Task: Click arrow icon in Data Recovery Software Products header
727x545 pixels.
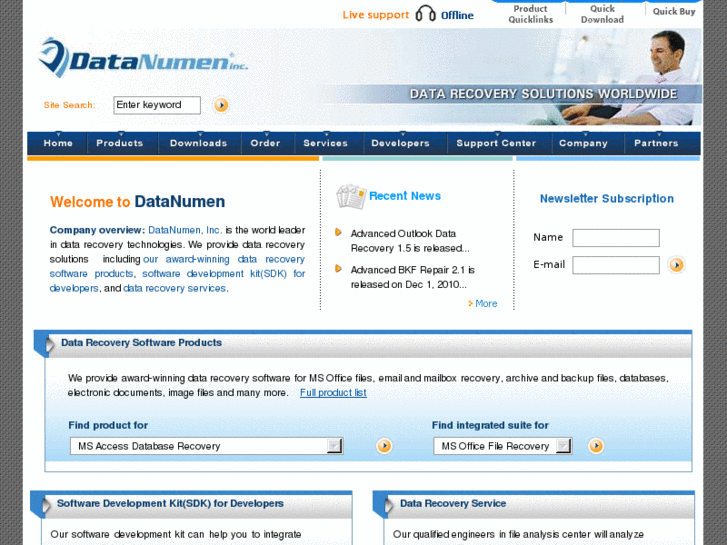Action: pyautogui.click(x=50, y=345)
